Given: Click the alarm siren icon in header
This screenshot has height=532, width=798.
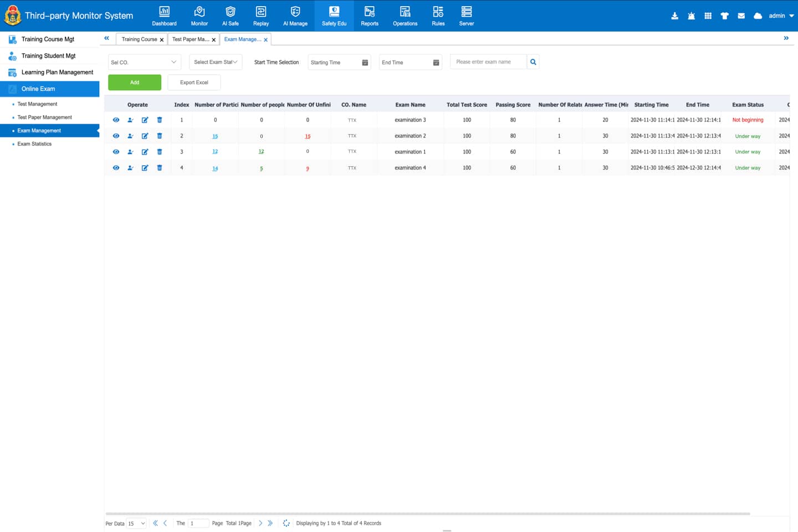Looking at the screenshot, I should coord(691,16).
